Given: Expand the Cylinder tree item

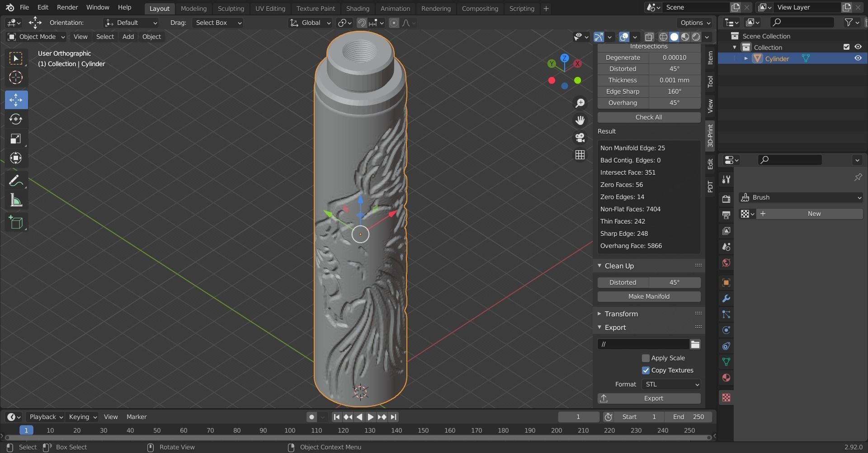Looking at the screenshot, I should (745, 58).
